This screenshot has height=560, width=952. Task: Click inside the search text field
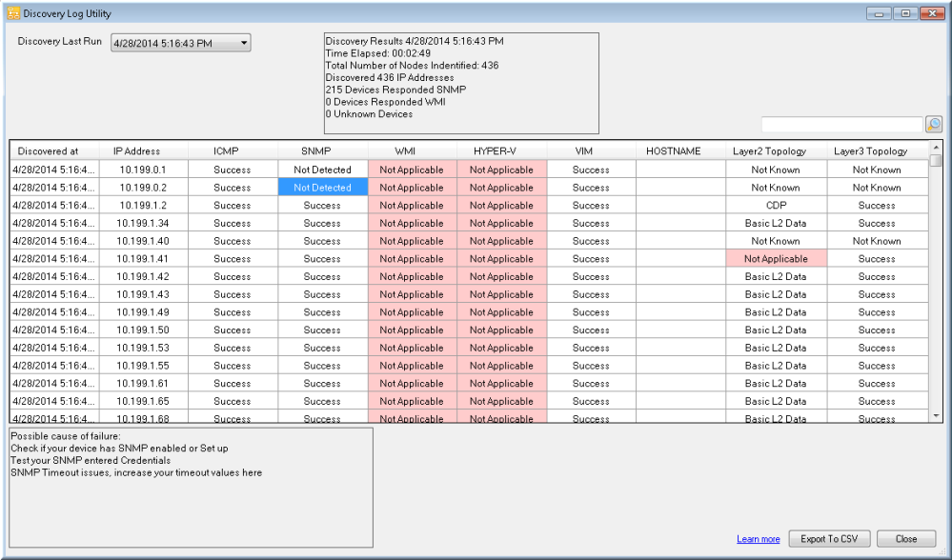(841, 125)
